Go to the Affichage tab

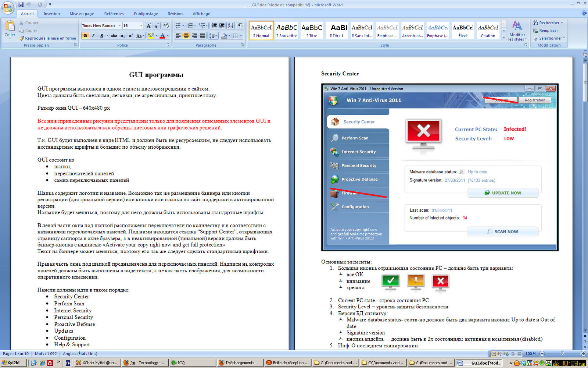201,14
